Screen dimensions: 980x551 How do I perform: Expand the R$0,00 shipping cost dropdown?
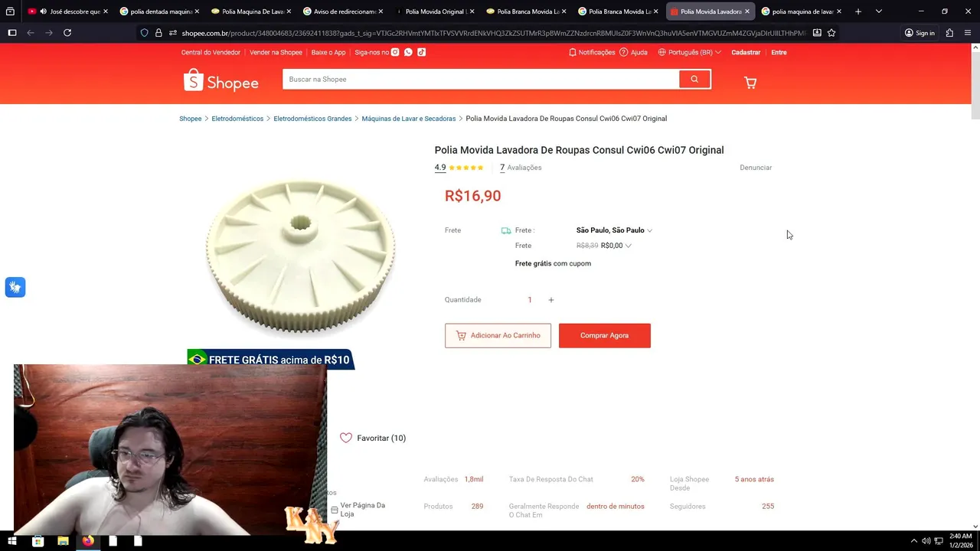pos(616,246)
